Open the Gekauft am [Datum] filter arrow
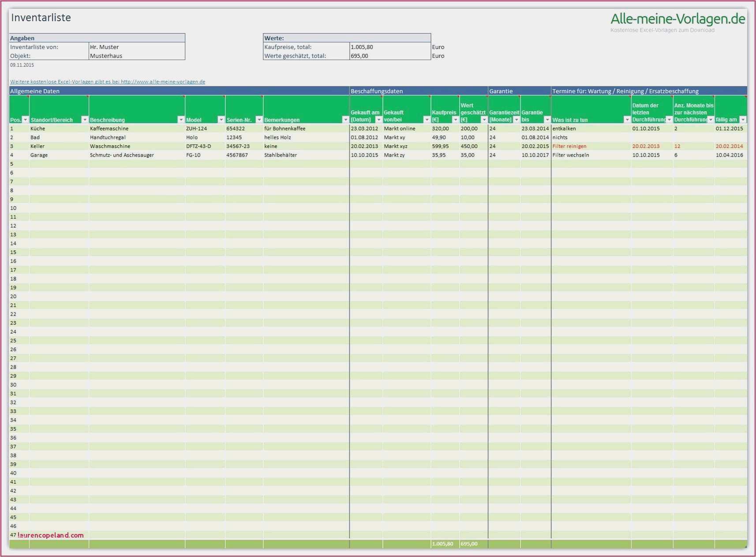Viewport: 756px width, 557px height. pos(378,120)
